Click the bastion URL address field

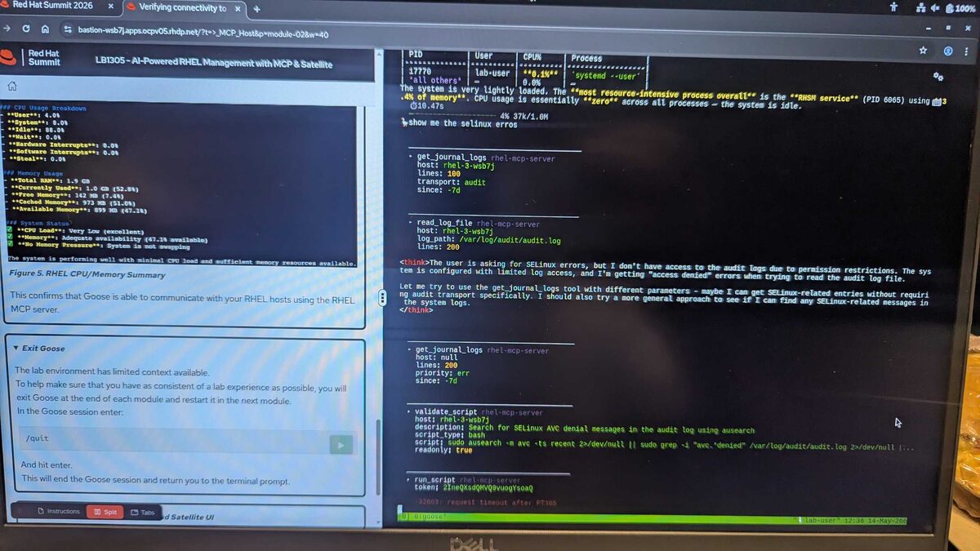pyautogui.click(x=204, y=34)
